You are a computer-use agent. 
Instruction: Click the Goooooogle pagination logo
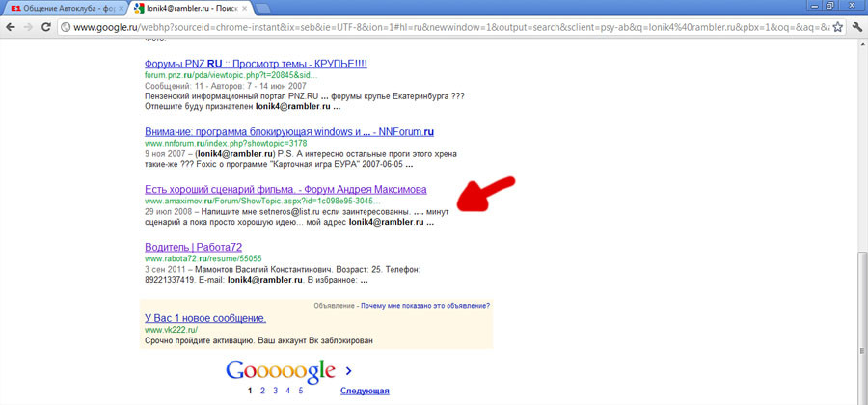[281, 372]
